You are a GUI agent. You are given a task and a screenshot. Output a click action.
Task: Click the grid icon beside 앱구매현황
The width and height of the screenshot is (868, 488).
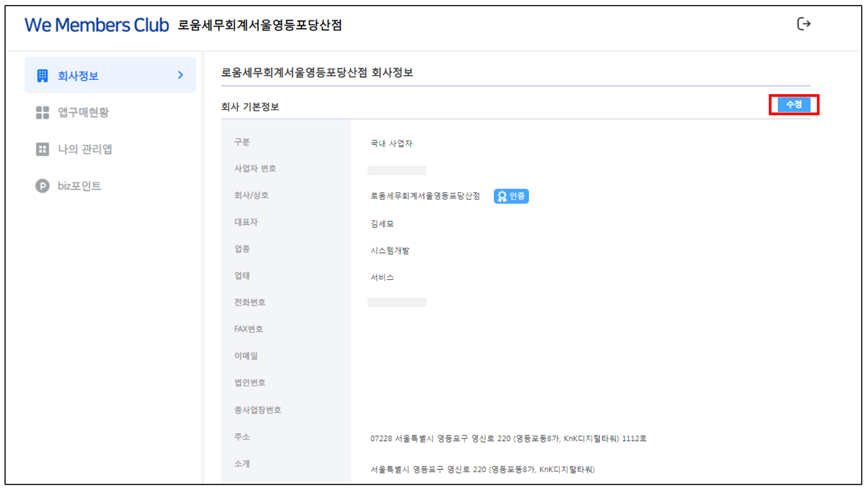(42, 112)
